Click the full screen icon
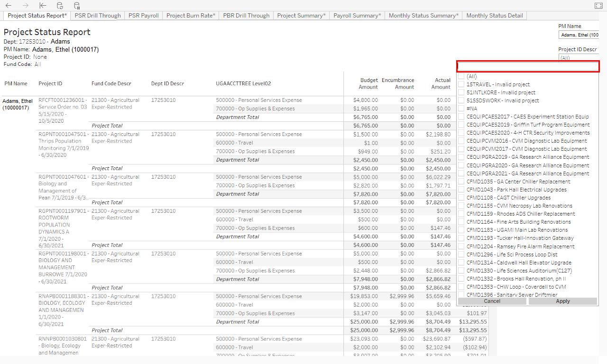Viewport: 607px width, 364px height. 598,6
